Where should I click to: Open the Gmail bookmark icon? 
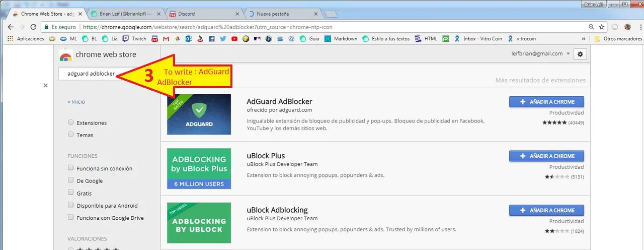click(x=166, y=38)
